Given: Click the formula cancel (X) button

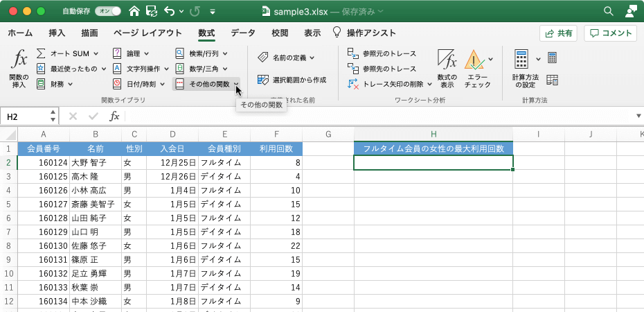Looking at the screenshot, I should point(73,116).
